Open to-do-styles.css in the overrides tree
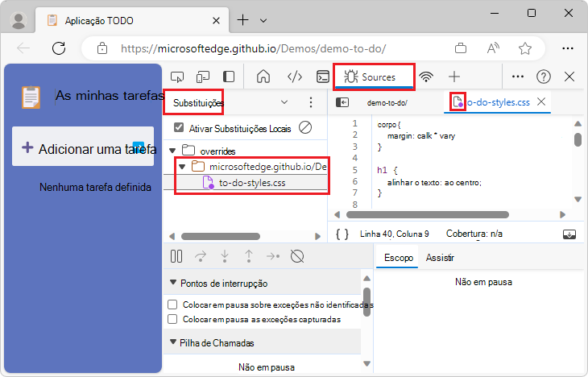The width and height of the screenshot is (588, 377). click(251, 183)
